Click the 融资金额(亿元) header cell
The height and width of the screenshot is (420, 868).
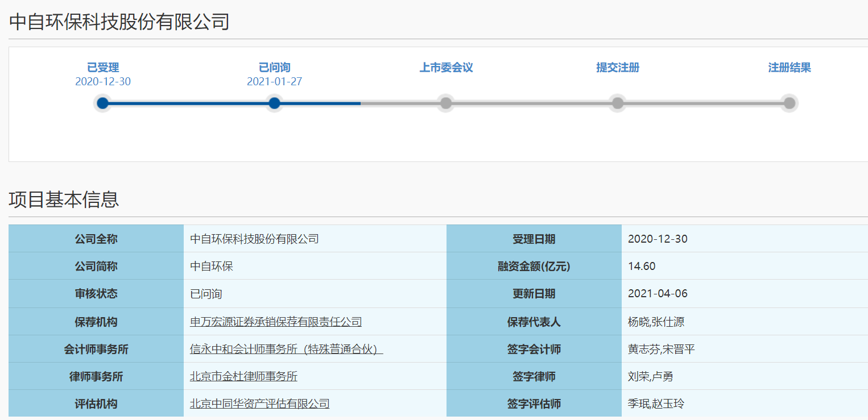[534, 266]
